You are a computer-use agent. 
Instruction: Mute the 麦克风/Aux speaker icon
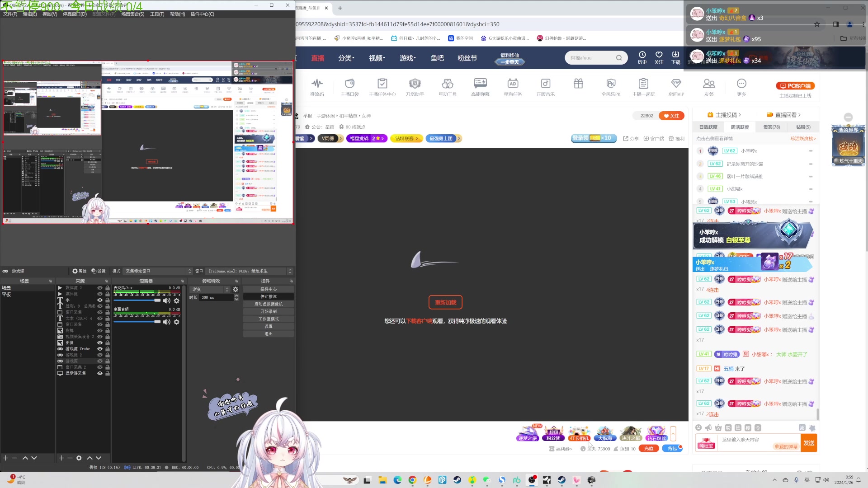(166, 301)
